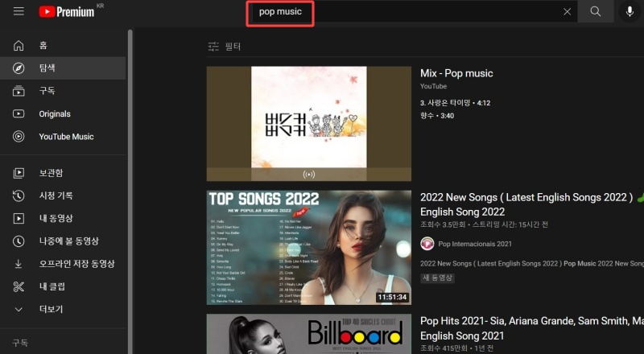Screen dimensions: 644x354
Task: Play track 향수 3:40
Action: click(x=437, y=116)
